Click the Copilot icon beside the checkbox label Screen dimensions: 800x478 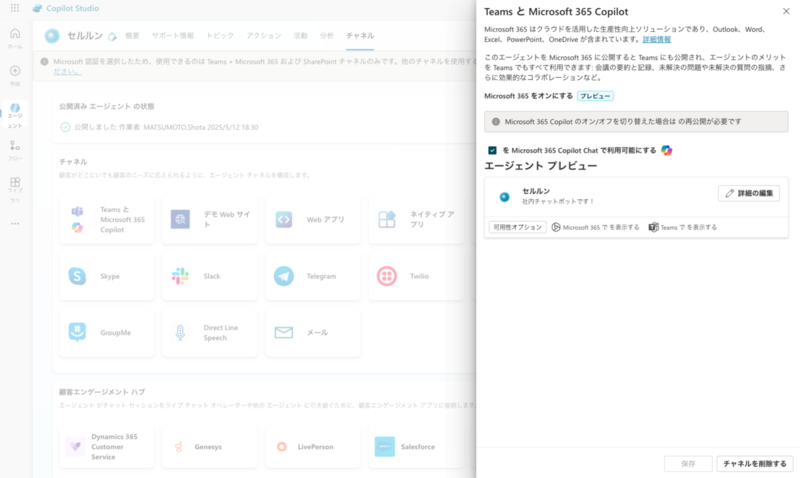pyautogui.click(x=666, y=150)
